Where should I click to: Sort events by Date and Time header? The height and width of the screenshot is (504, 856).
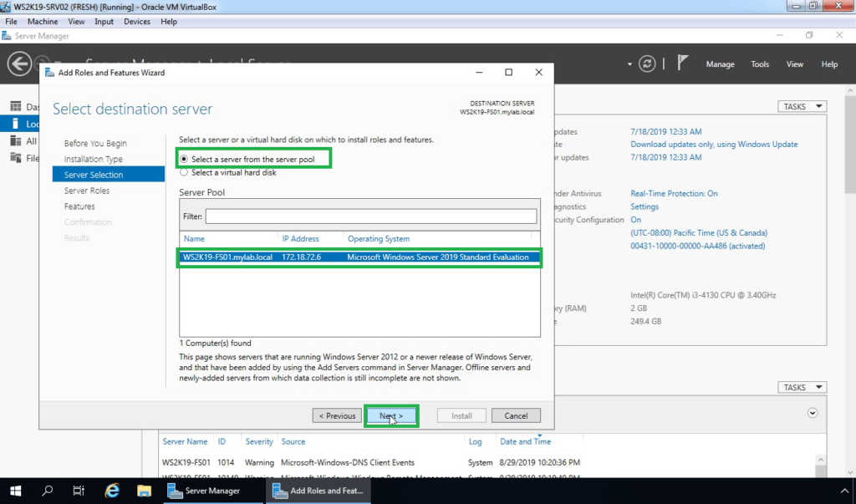[x=525, y=441]
